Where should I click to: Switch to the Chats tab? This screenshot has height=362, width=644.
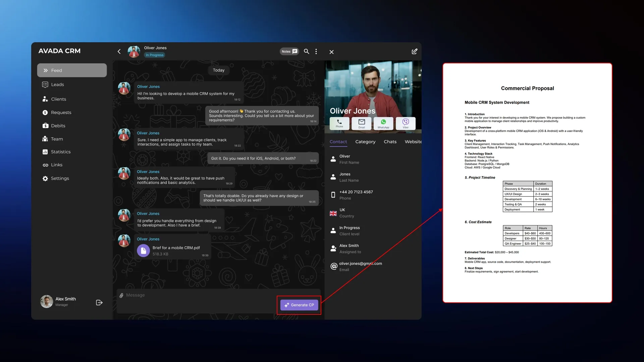[x=390, y=141]
